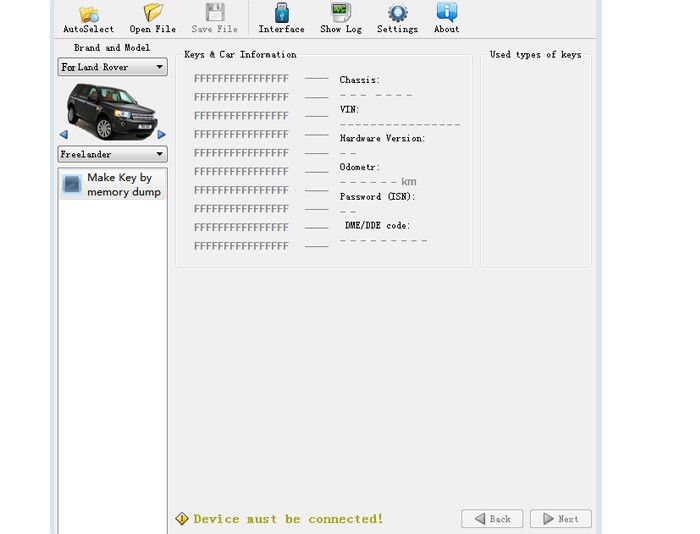Click the Next button
The image size is (700, 534).
pos(561,519)
